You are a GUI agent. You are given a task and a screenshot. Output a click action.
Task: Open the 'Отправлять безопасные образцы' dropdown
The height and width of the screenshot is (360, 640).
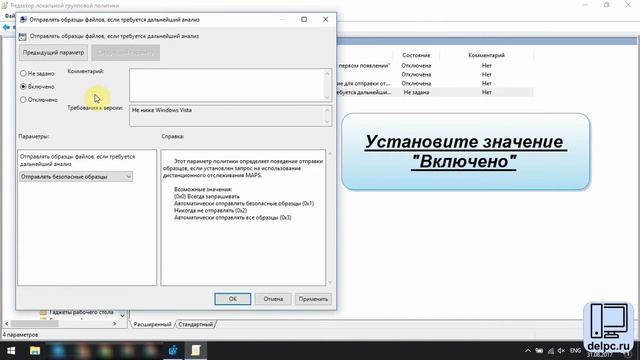pyautogui.click(x=76, y=177)
